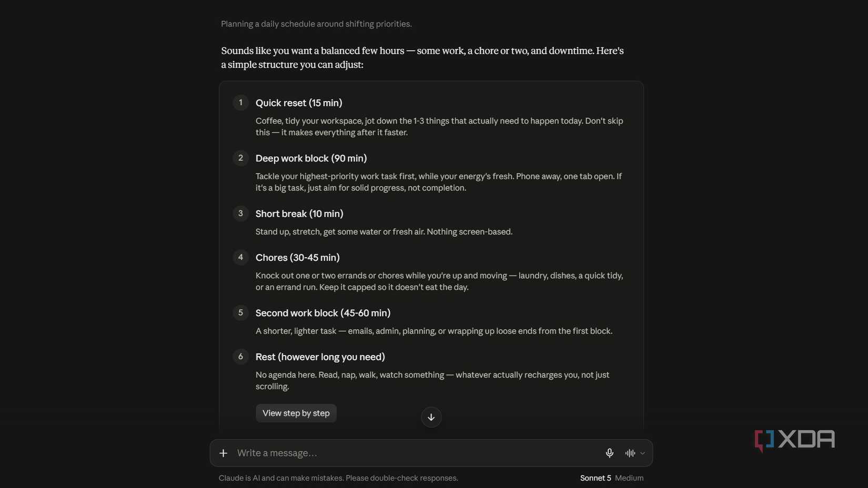Screen dimensions: 868x488
Task: Click the Chores (30-45 min) heading
Action: 297,258
